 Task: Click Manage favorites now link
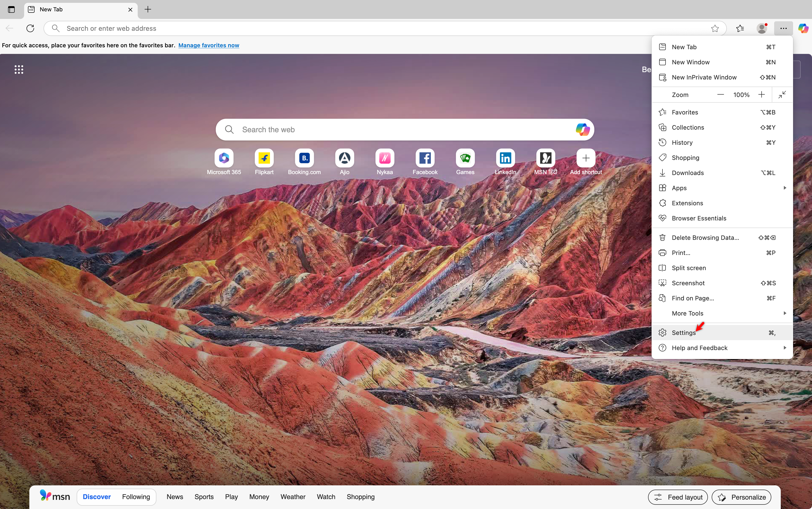209,45
